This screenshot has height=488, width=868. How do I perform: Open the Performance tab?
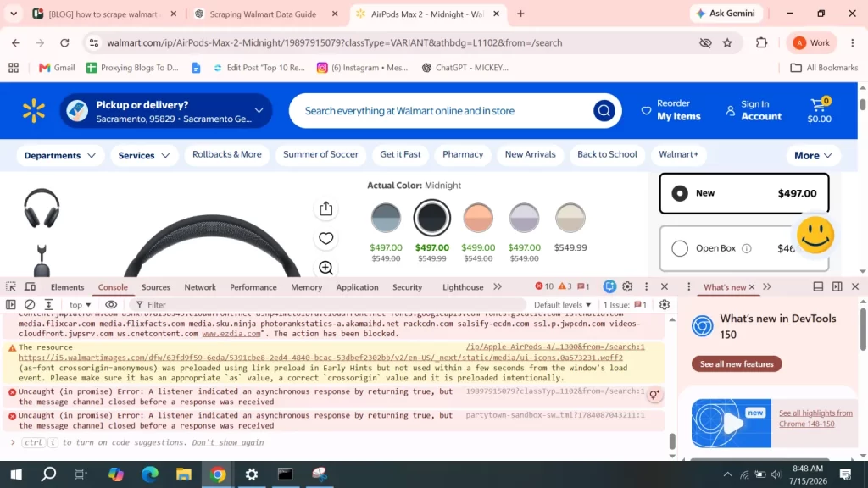(253, 287)
